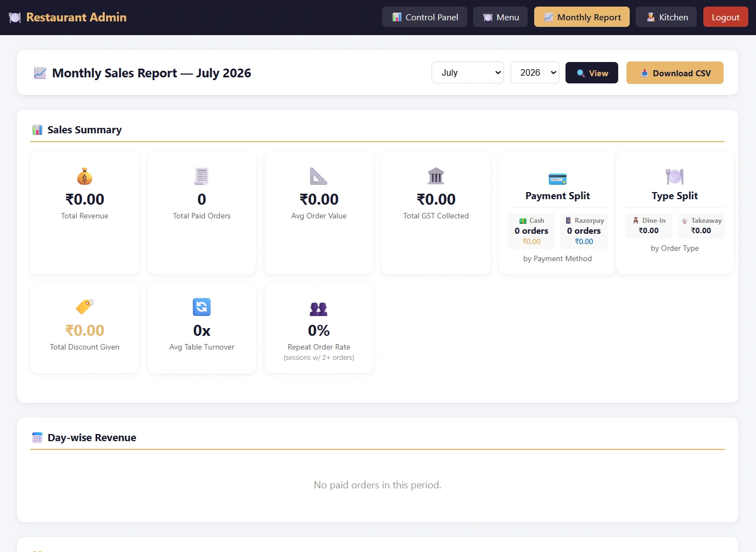Click the people icon above Repeat Order Rate
The image size is (756, 552).
click(x=318, y=309)
